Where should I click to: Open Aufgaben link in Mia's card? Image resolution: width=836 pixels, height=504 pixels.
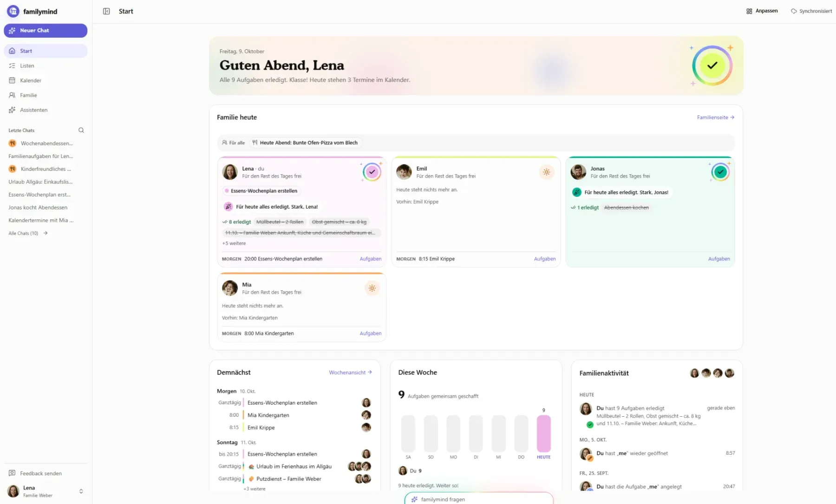click(x=371, y=334)
